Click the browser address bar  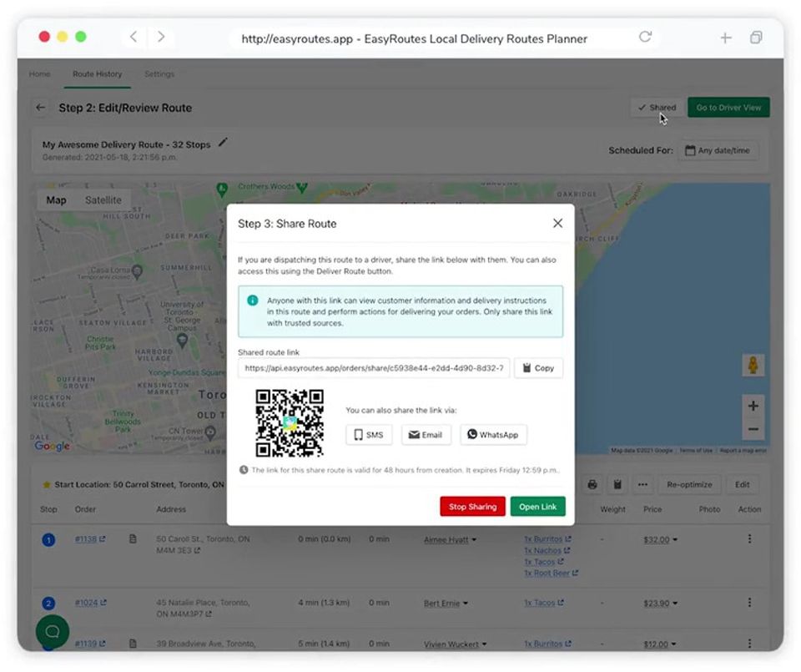(x=414, y=39)
